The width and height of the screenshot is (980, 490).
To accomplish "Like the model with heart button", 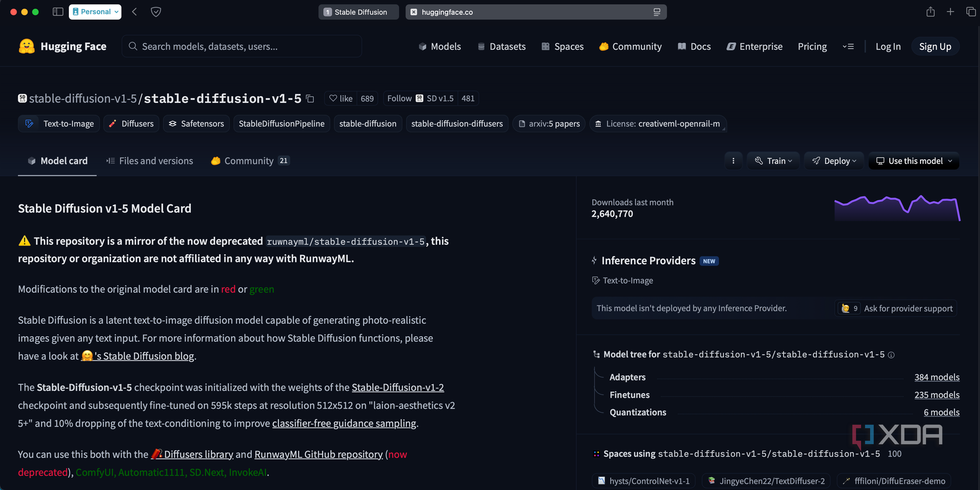I will coord(341,99).
